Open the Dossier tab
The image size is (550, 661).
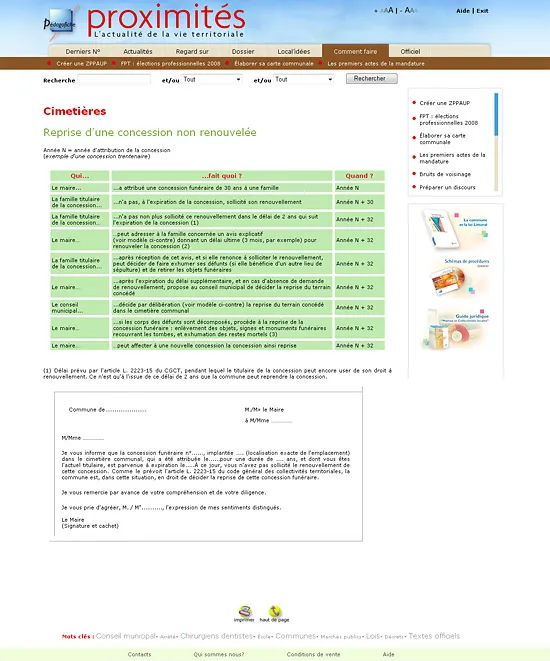[243, 51]
